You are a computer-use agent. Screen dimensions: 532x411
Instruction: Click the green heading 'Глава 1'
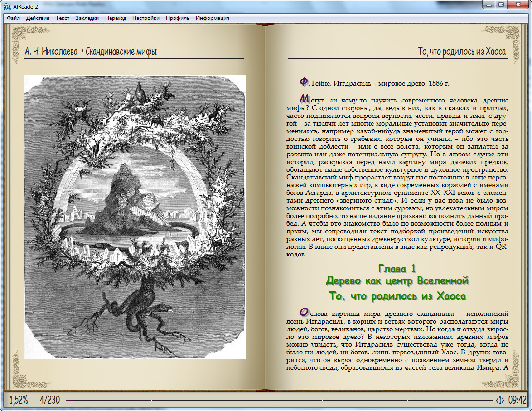[x=397, y=269]
